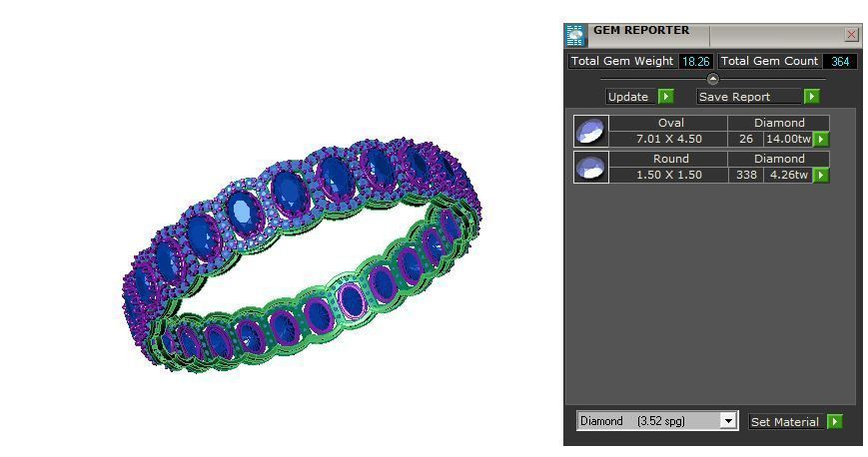Click the Round row quantity 338
This screenshot has height=457, width=868.
746,175
